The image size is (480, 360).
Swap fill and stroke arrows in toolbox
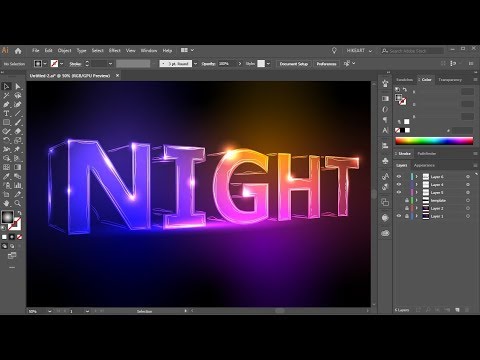tap(19, 213)
